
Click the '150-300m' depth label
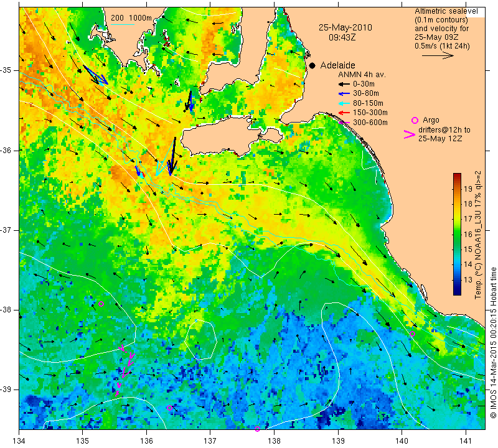coord(370,113)
